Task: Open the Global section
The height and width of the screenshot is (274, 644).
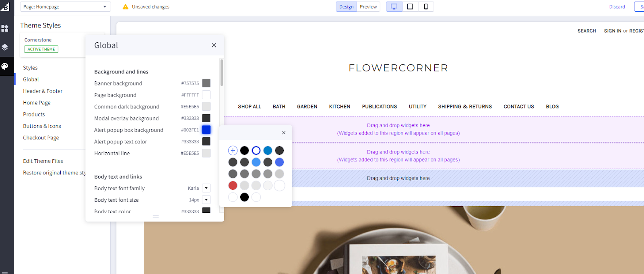Action: (31, 79)
